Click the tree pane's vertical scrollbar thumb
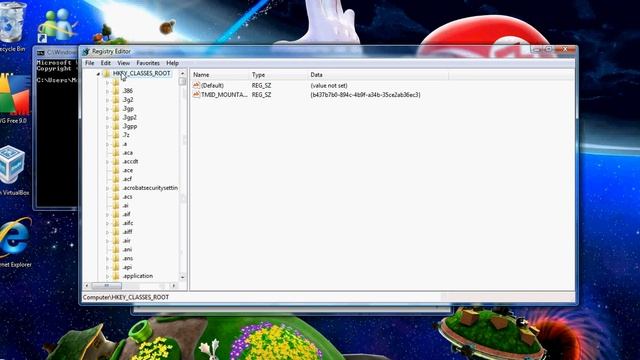 click(x=182, y=81)
